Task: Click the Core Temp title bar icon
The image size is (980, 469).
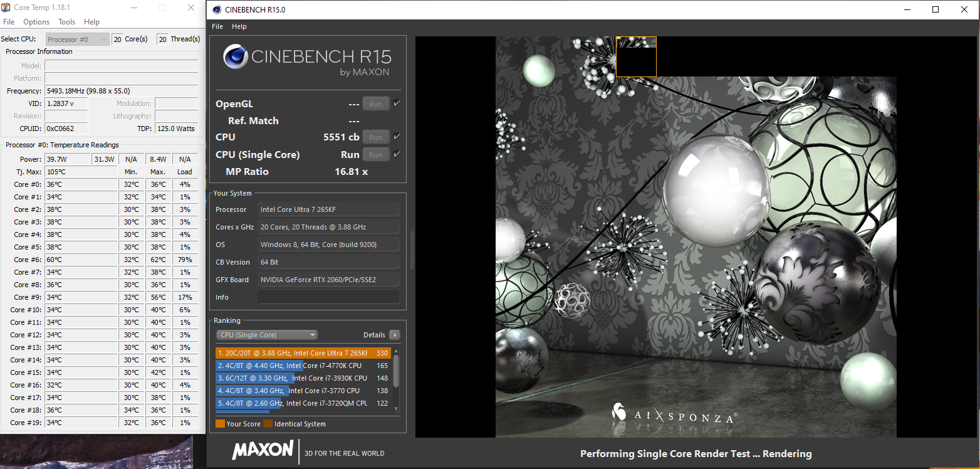Action: point(6,8)
